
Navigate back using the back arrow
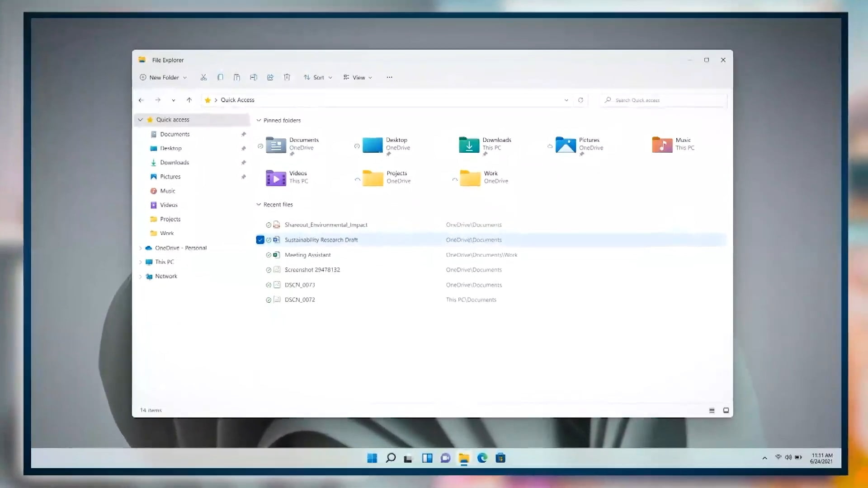(x=141, y=100)
